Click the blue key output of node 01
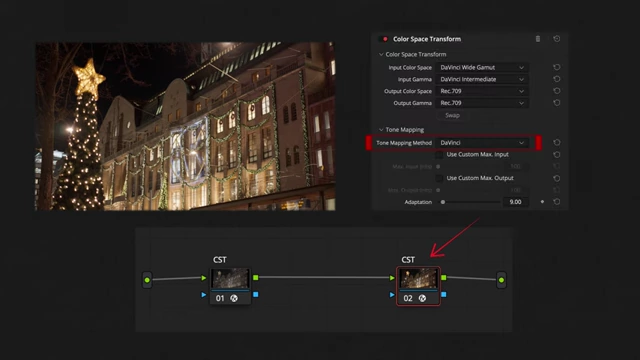This screenshot has height=360, width=640. [x=256, y=294]
